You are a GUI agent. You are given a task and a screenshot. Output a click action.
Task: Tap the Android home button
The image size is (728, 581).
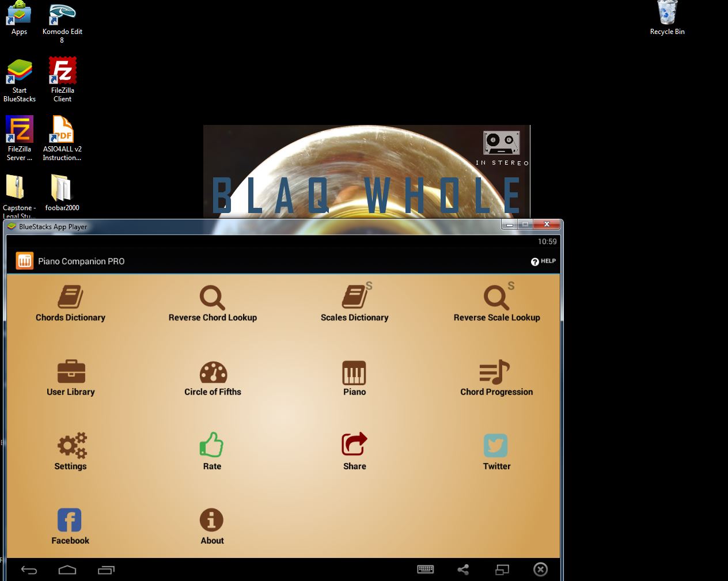[x=67, y=570]
